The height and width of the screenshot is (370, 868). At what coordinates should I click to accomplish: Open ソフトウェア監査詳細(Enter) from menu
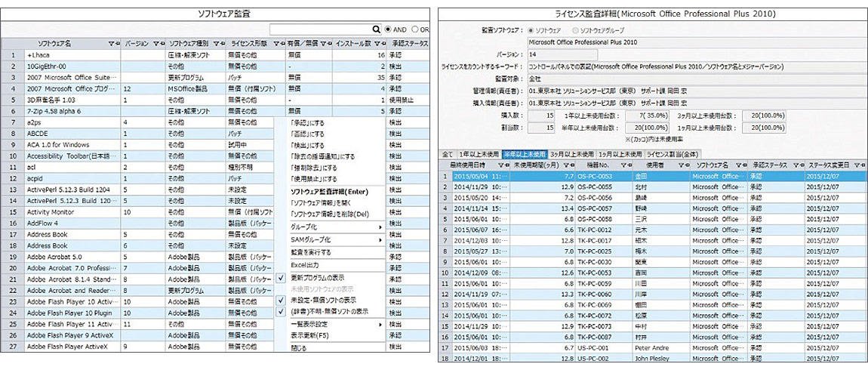[x=329, y=192]
